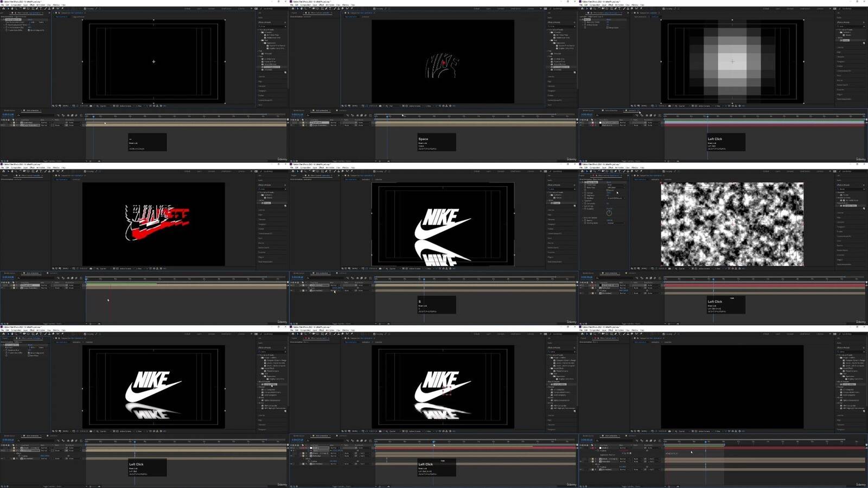This screenshot has width=868, height=488.
Task: Open the Composition menu in the red glitched Nike frame
Action: point(16,168)
